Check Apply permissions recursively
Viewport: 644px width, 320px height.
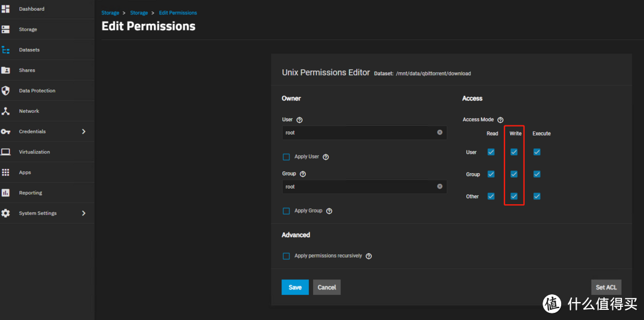286,256
